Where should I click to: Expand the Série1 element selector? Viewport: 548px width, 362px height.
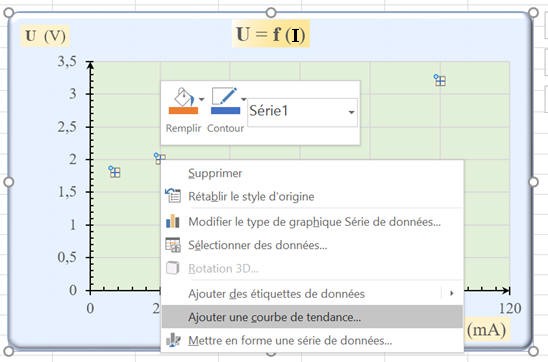[x=352, y=112]
